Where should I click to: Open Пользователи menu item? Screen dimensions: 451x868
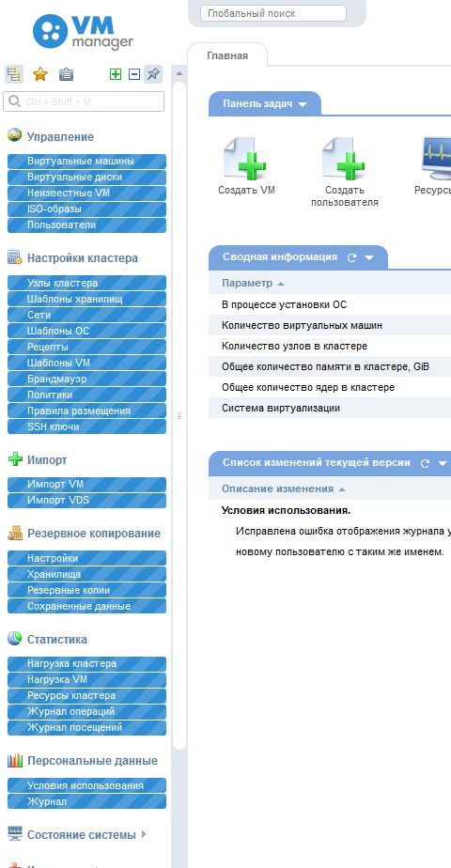86,225
